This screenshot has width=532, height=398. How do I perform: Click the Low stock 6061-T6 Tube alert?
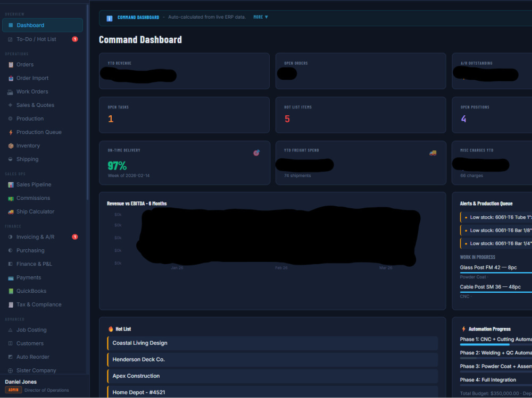click(496, 217)
